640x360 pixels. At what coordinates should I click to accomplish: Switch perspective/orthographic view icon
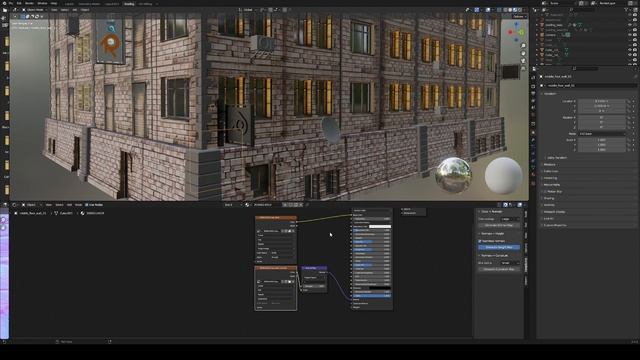click(523, 68)
